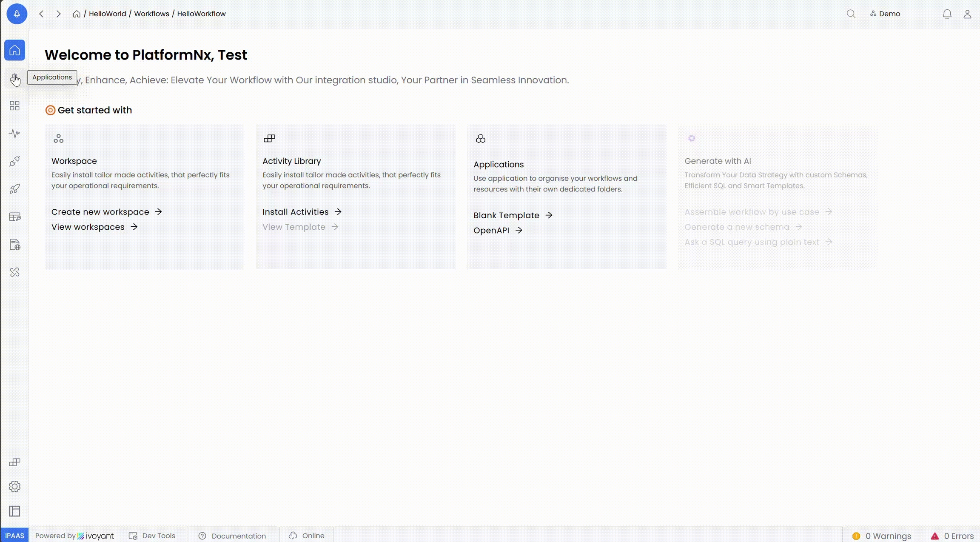The width and height of the screenshot is (980, 542).
Task: Click the four-squares grid sidebar icon
Action: click(14, 106)
